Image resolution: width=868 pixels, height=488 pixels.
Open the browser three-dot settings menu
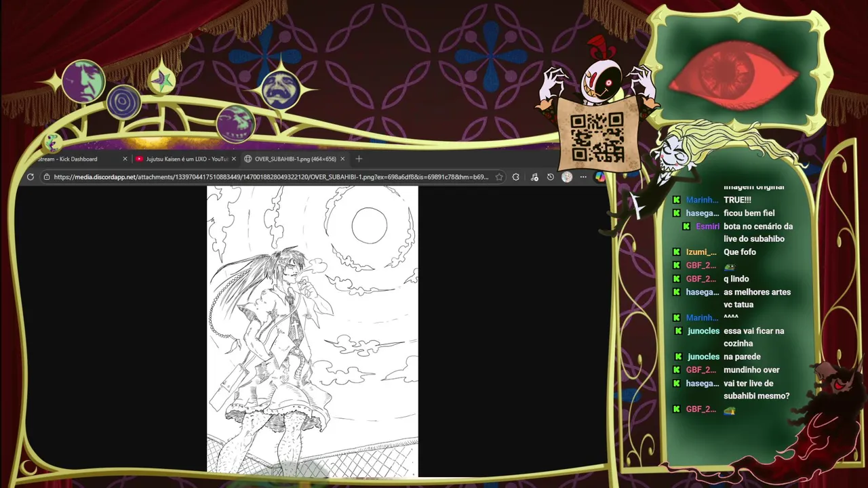[583, 177]
